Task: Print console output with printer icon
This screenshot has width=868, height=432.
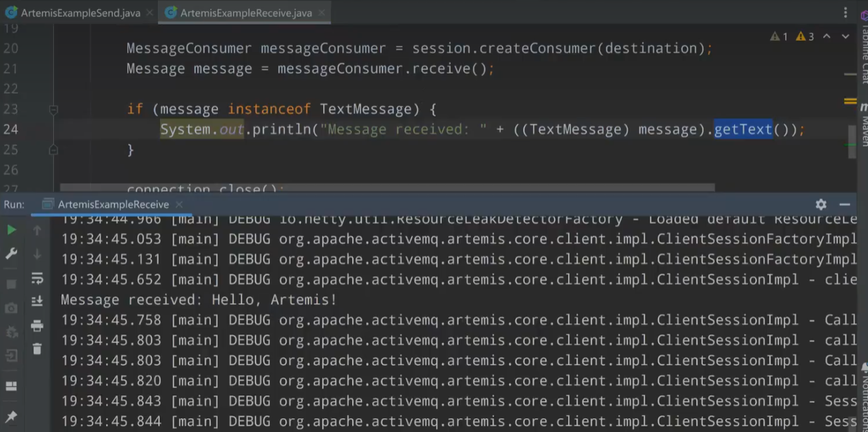Action: tap(37, 326)
